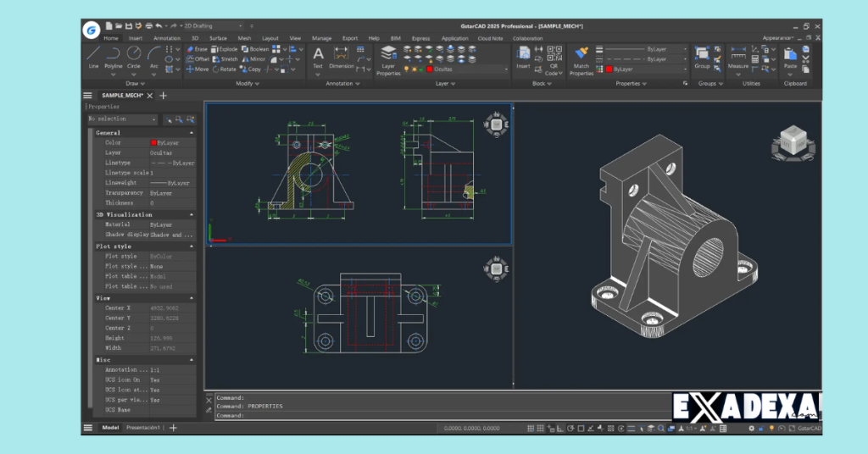868x454 pixels.
Task: Click the red layer color swatch near Oculta
Action: coord(429,69)
